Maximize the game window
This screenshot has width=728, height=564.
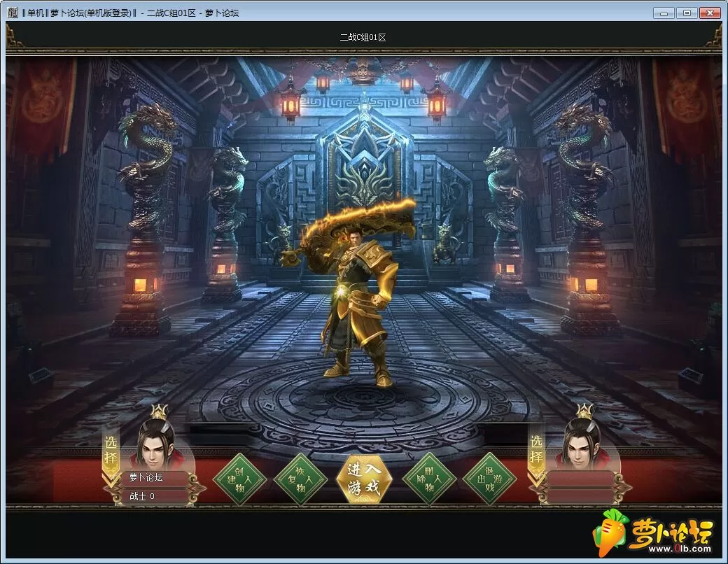(687, 13)
